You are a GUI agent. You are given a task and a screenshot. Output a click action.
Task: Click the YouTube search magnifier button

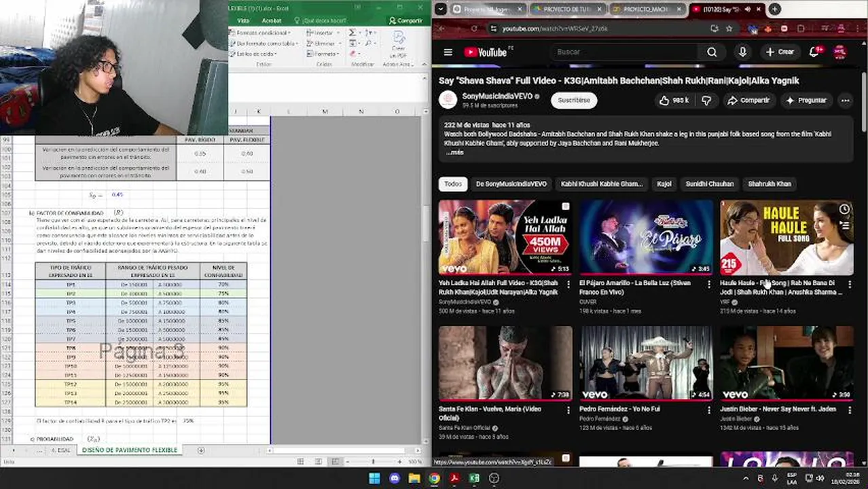point(712,52)
